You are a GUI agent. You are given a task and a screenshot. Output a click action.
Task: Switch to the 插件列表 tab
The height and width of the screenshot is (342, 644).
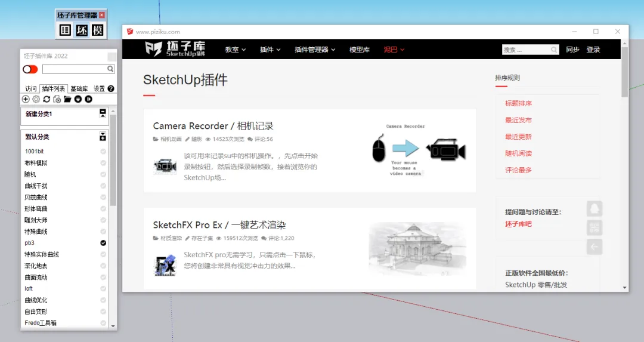click(54, 89)
